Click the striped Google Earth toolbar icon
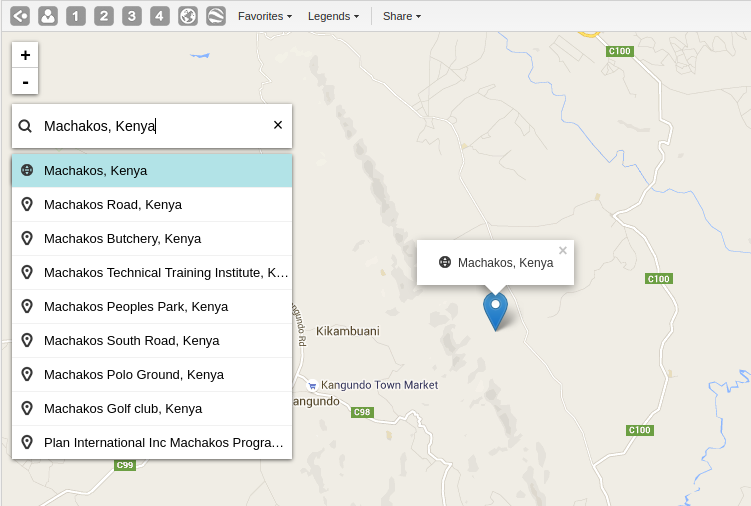The height and width of the screenshot is (506, 751). [216, 16]
